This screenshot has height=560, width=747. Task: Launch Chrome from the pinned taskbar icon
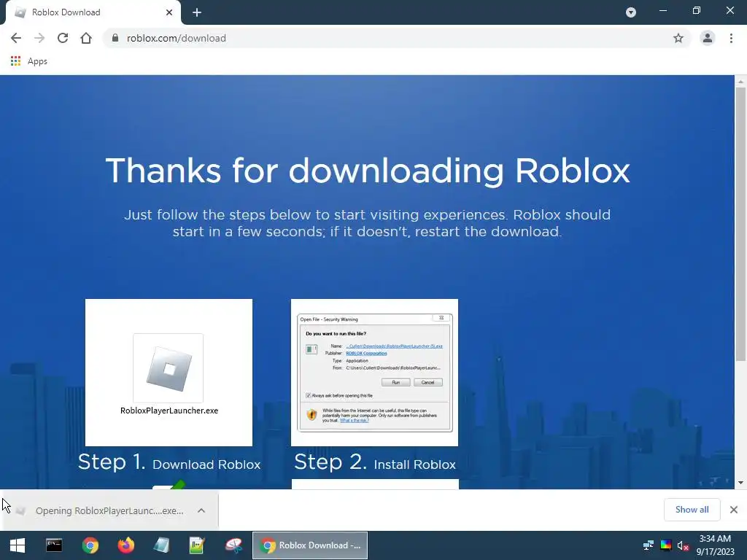(x=90, y=545)
